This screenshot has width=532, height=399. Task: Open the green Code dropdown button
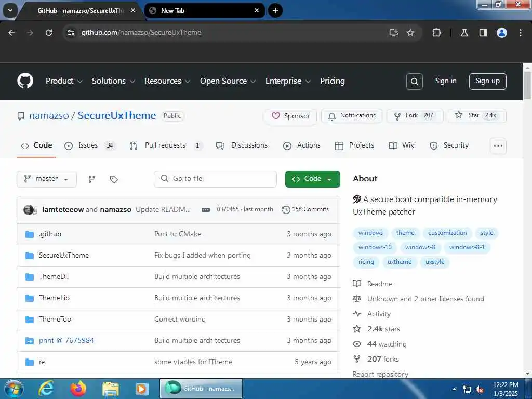click(312, 179)
